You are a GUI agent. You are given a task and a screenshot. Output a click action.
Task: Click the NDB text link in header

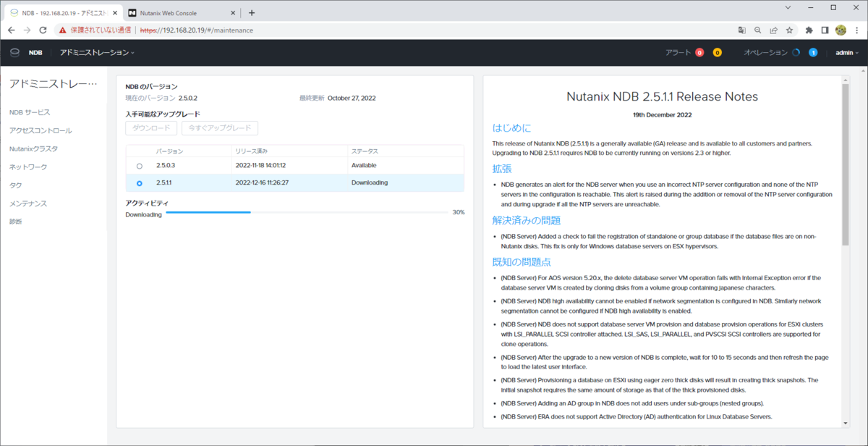[35, 52]
